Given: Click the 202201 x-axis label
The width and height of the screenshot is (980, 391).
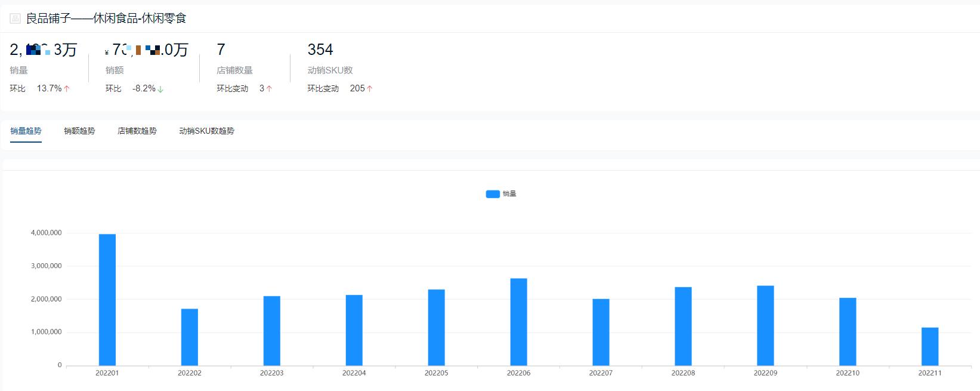Looking at the screenshot, I should (107, 373).
